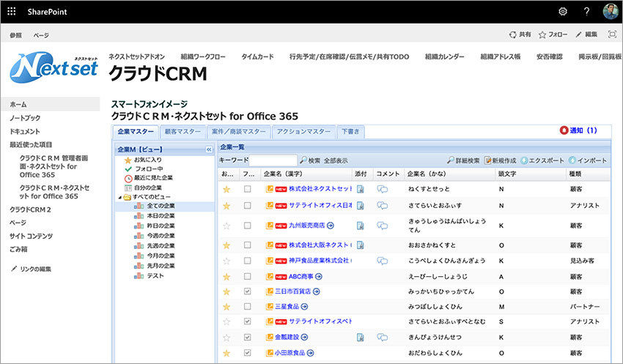
Task: Click the 検索 search magnifier button
Action: [x=310, y=160]
